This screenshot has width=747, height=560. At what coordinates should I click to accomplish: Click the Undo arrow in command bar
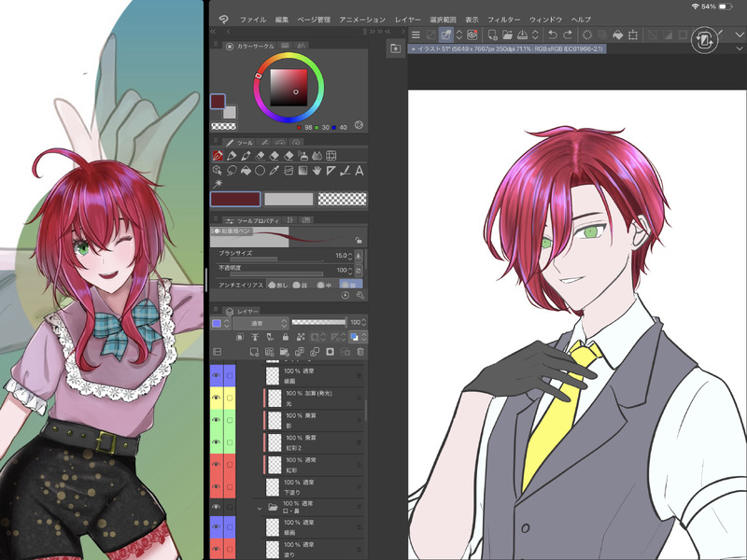click(x=553, y=35)
